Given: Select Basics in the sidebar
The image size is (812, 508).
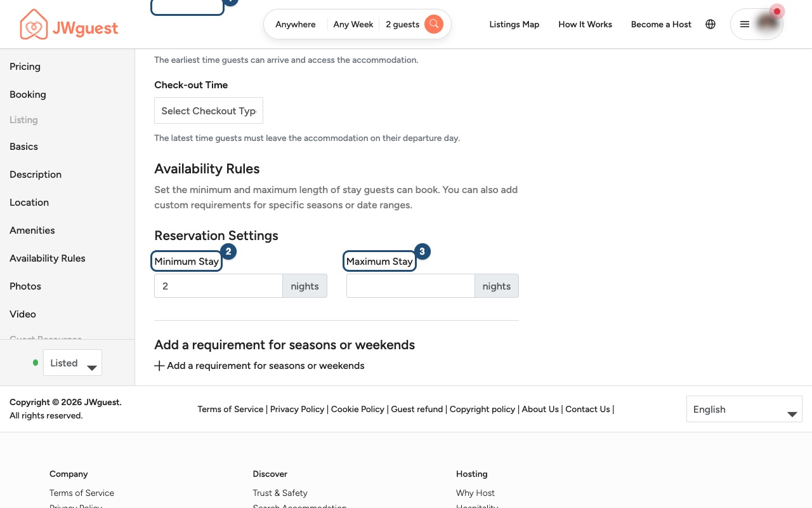Looking at the screenshot, I should point(23,147).
